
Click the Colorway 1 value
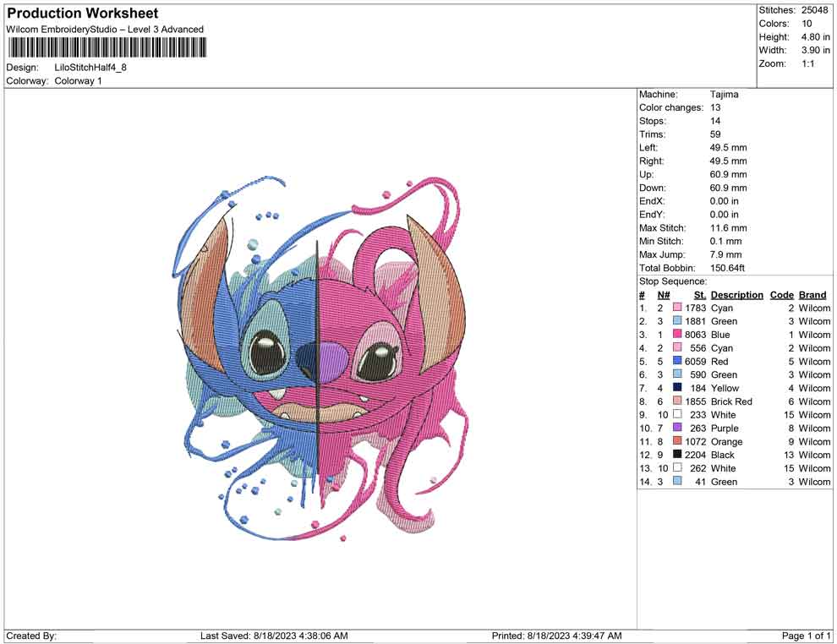pyautogui.click(x=78, y=80)
